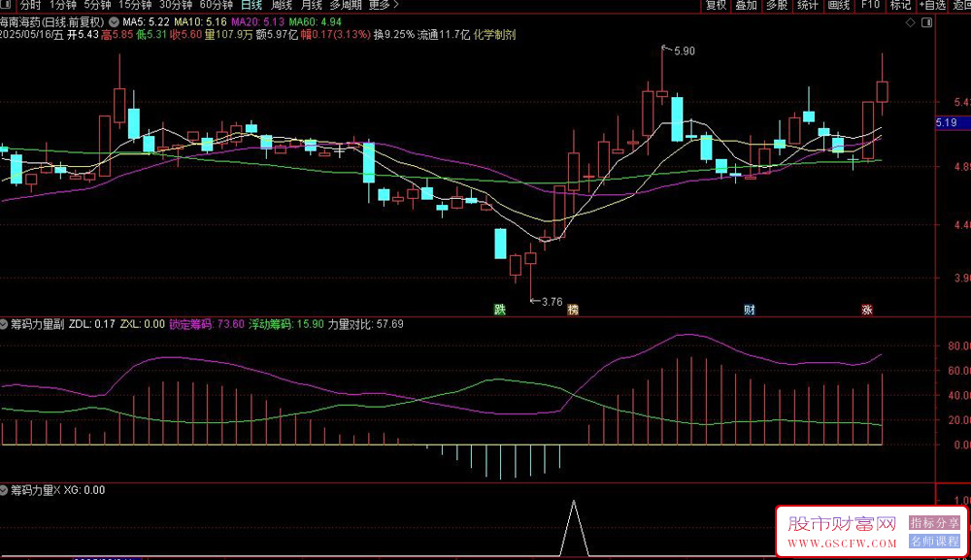Open the 统计 statistics button

tap(808, 5)
